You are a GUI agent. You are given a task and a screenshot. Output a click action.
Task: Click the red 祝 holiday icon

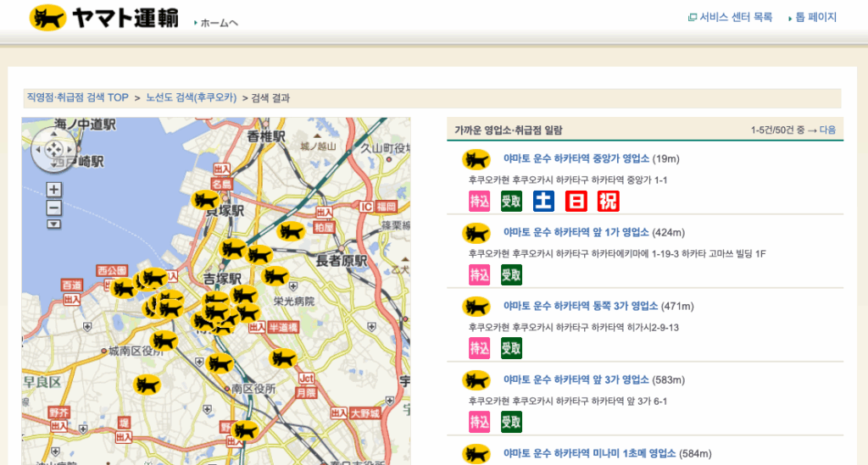[x=608, y=201]
